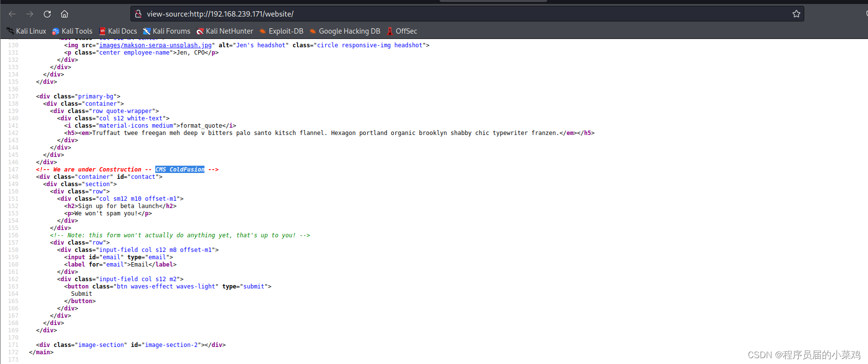Click the 'Submit' text on line 164
Viewport: 868px width, 364px height.
coord(81,294)
